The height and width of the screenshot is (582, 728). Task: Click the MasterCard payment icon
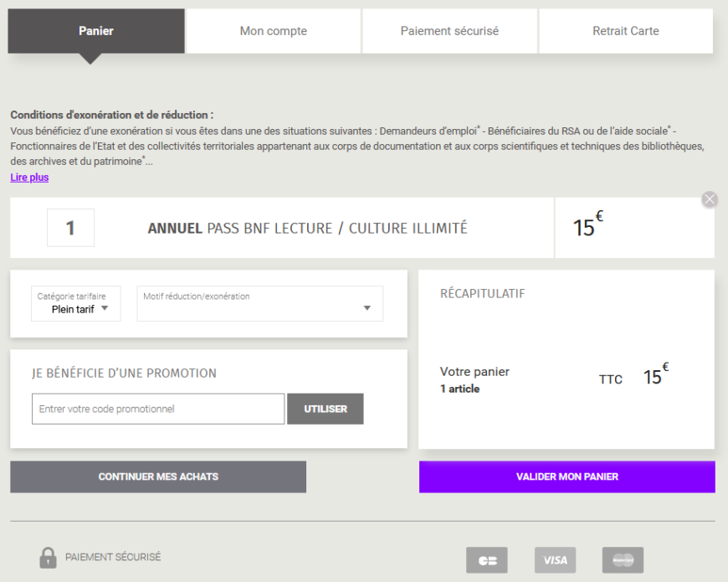[623, 560]
